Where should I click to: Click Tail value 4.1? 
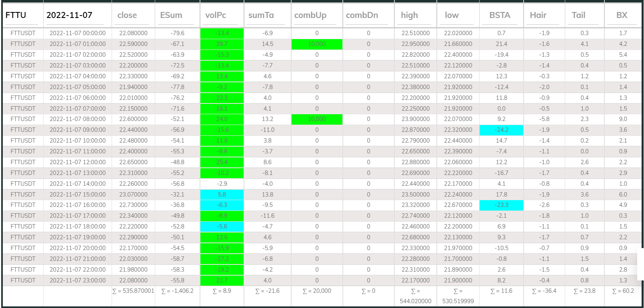[x=584, y=44]
